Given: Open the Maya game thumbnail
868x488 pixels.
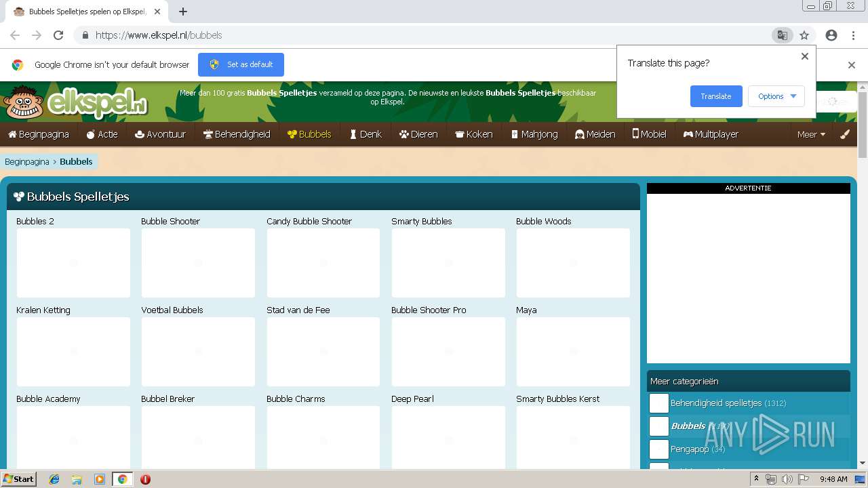Looking at the screenshot, I should click(x=573, y=352).
